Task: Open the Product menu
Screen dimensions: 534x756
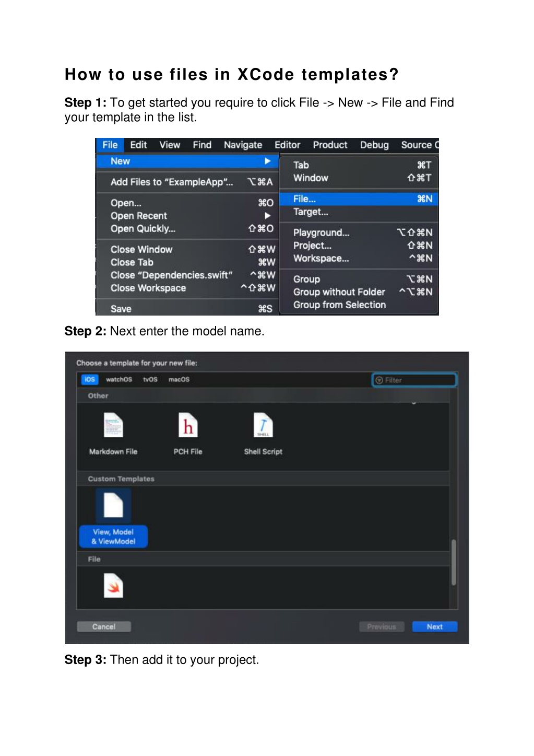Action: (x=330, y=145)
